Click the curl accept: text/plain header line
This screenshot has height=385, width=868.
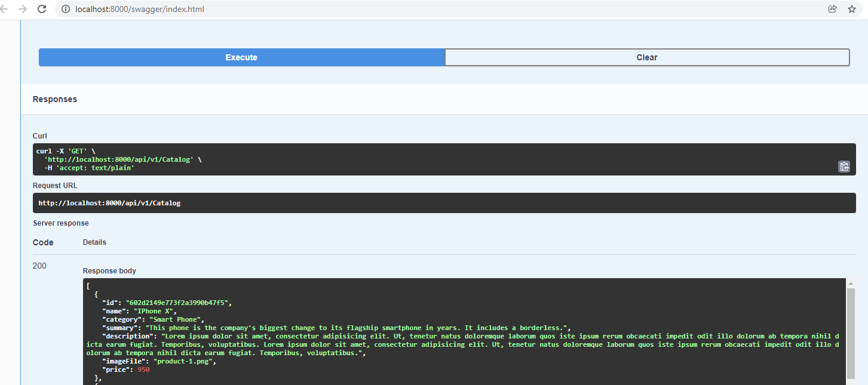tap(89, 168)
